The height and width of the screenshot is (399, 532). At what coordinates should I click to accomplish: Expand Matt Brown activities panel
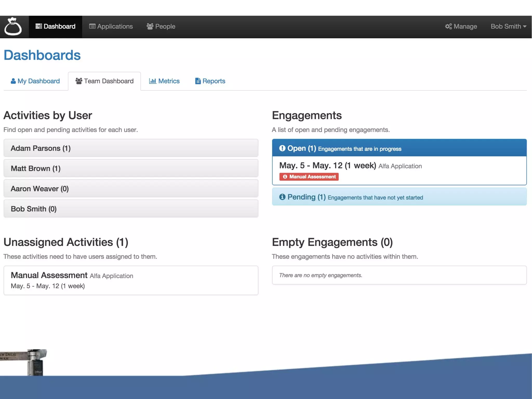(36, 168)
